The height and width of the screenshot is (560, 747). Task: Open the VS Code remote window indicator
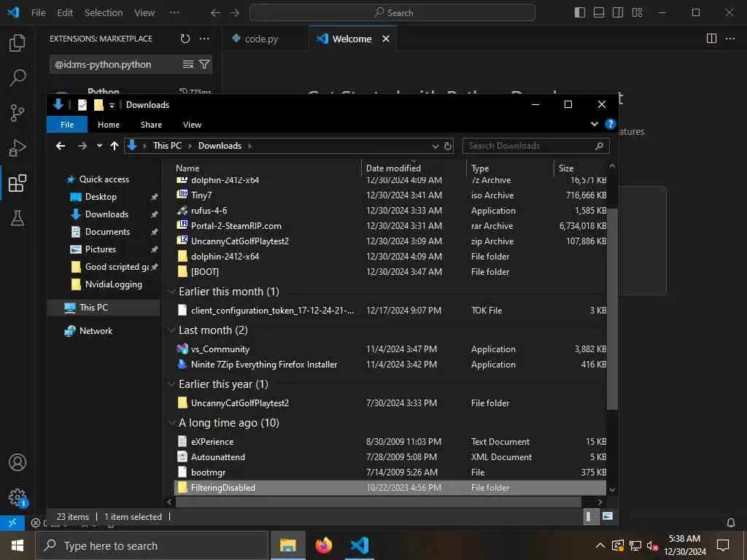pyautogui.click(x=12, y=523)
